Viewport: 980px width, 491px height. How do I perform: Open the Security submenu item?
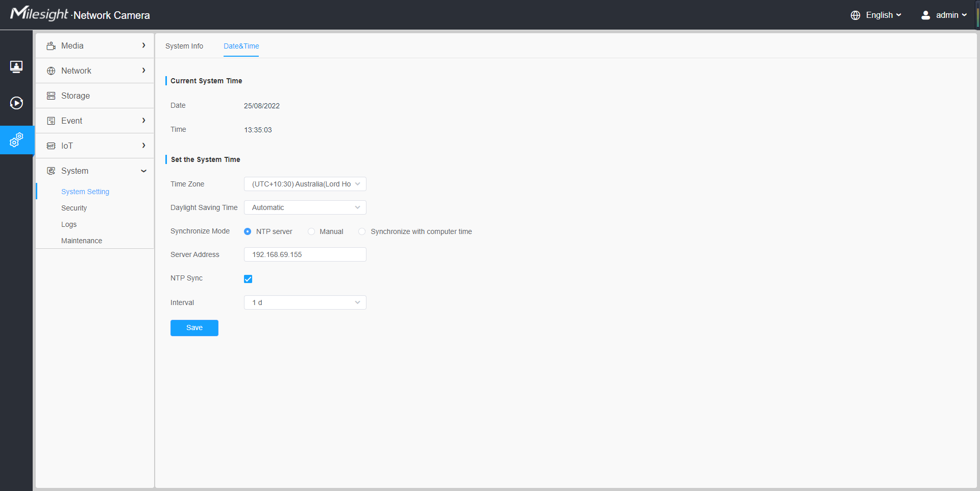(74, 208)
